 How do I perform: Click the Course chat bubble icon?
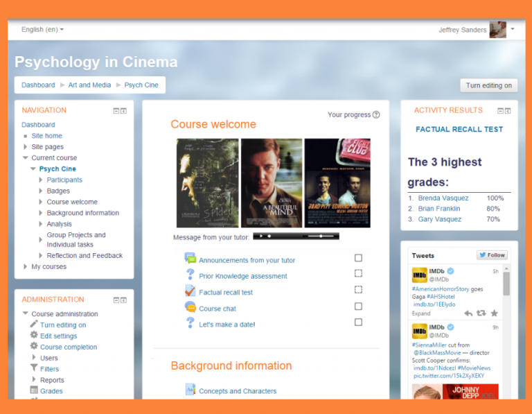[x=190, y=307]
